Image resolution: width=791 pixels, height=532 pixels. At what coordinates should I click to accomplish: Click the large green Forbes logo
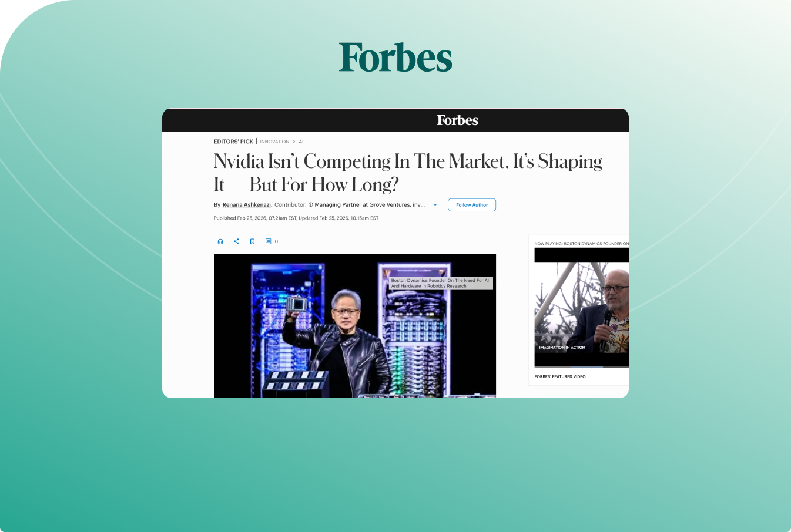395,58
